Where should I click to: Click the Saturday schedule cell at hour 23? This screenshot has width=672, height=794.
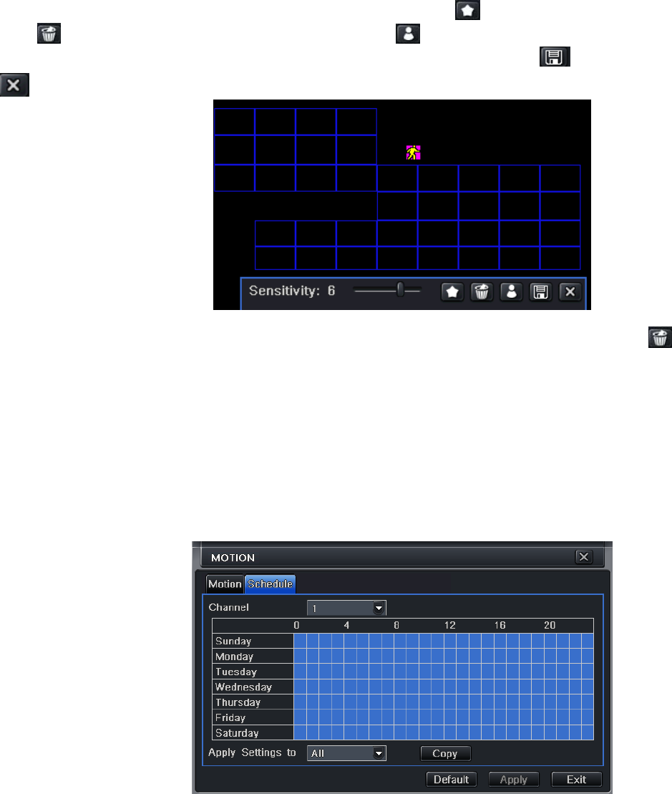click(x=588, y=732)
